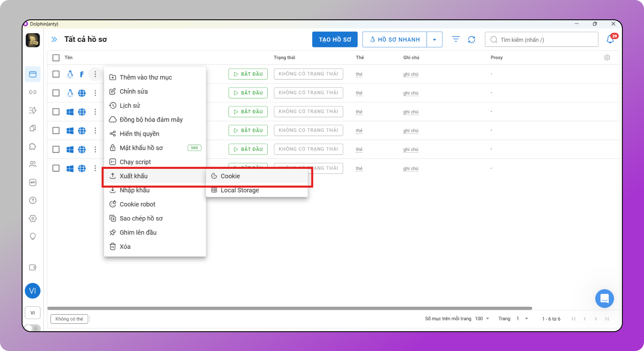This screenshot has width=644, height=351.
Task: Expand the sidebar with double chevron
Action: pyautogui.click(x=54, y=40)
